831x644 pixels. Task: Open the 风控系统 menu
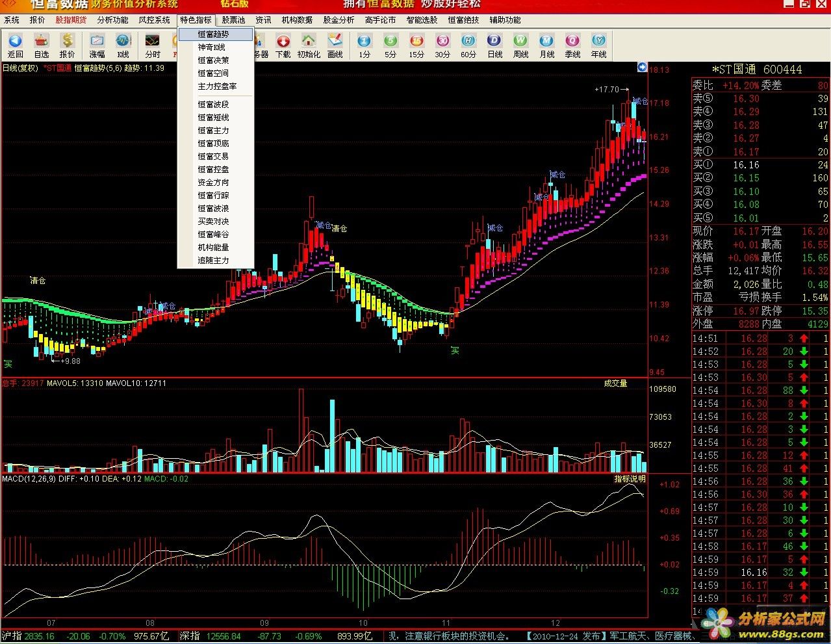[155, 20]
